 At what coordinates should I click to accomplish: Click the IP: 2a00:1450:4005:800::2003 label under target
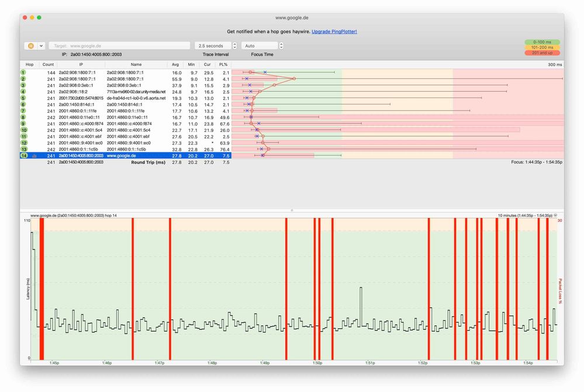[x=92, y=54]
